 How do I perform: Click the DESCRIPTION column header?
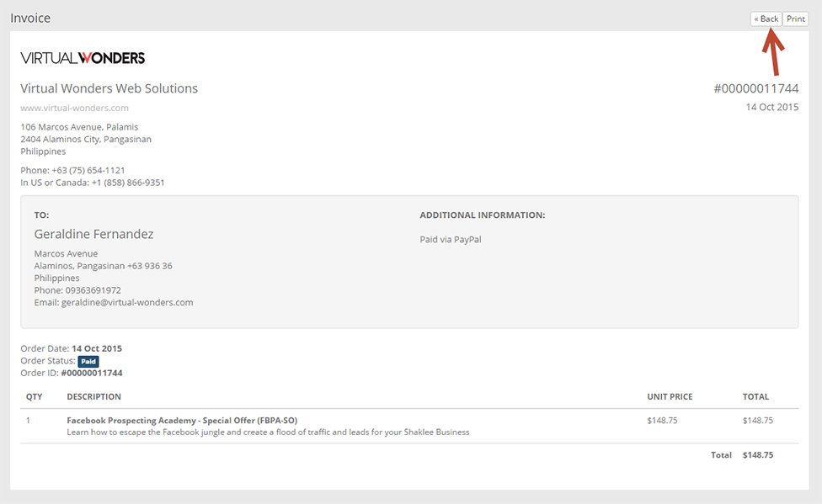point(93,396)
